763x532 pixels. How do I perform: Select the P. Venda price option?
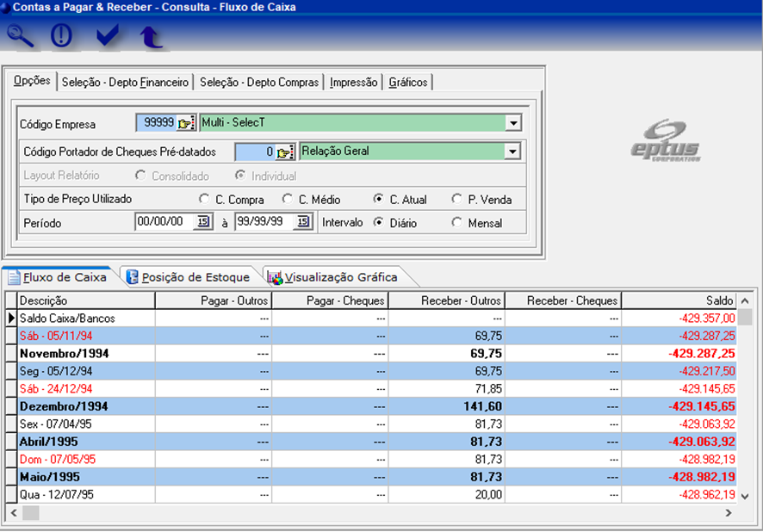point(457,200)
